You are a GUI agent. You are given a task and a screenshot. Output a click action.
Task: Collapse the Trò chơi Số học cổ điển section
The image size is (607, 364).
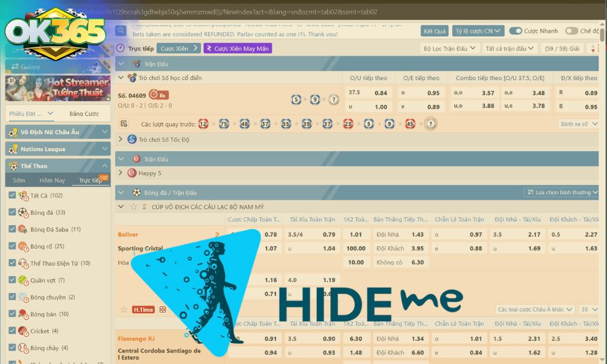pyautogui.click(x=121, y=78)
